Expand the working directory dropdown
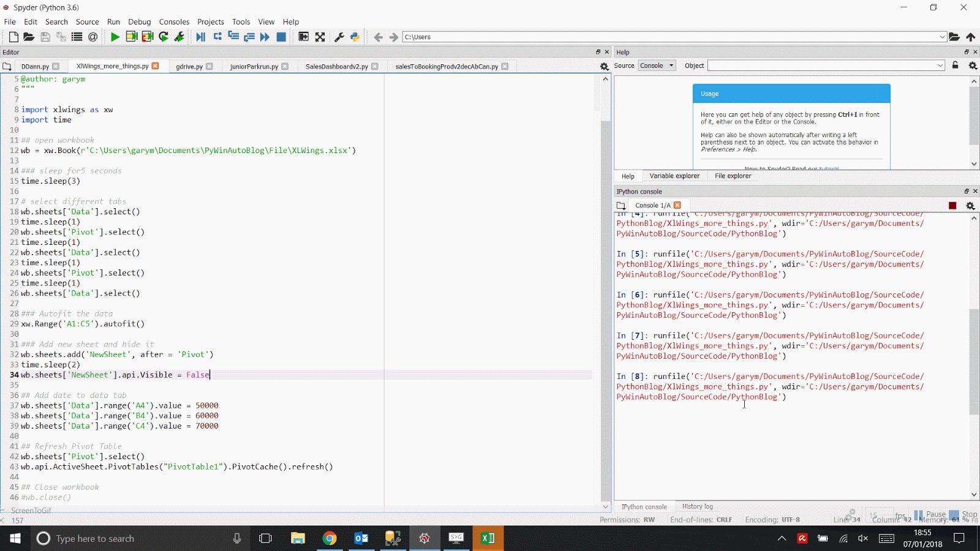The image size is (980, 551). pyautogui.click(x=943, y=36)
